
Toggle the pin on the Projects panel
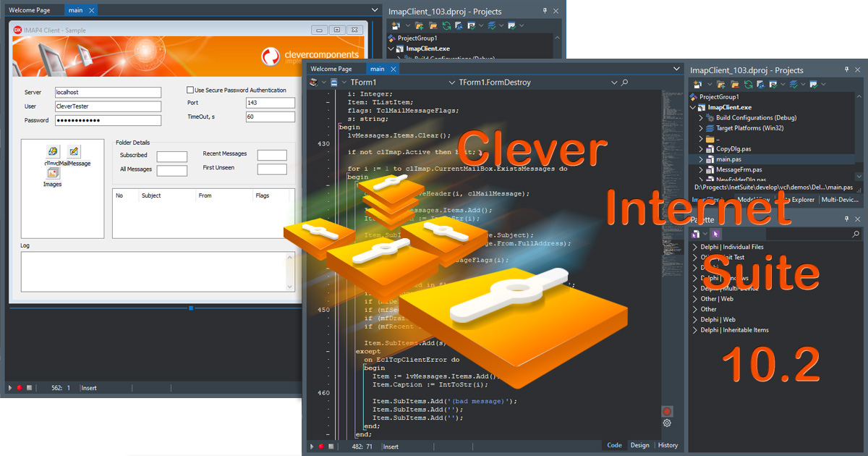point(846,69)
